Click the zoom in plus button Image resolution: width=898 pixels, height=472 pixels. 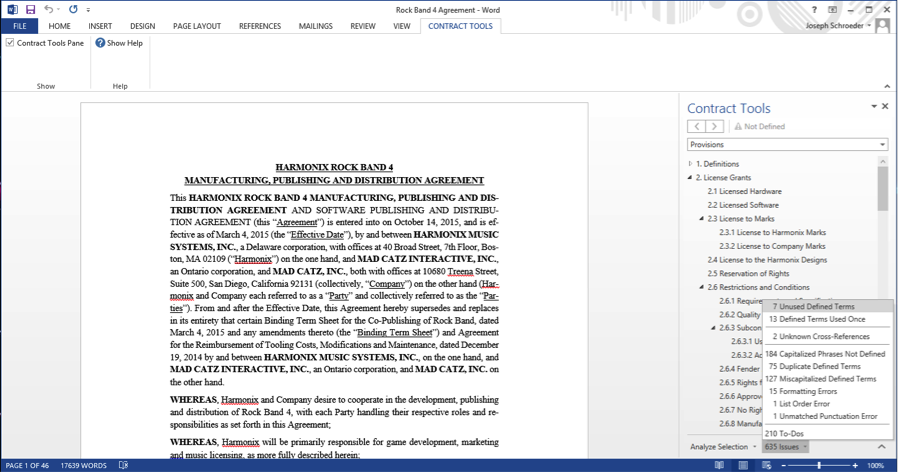click(x=855, y=466)
